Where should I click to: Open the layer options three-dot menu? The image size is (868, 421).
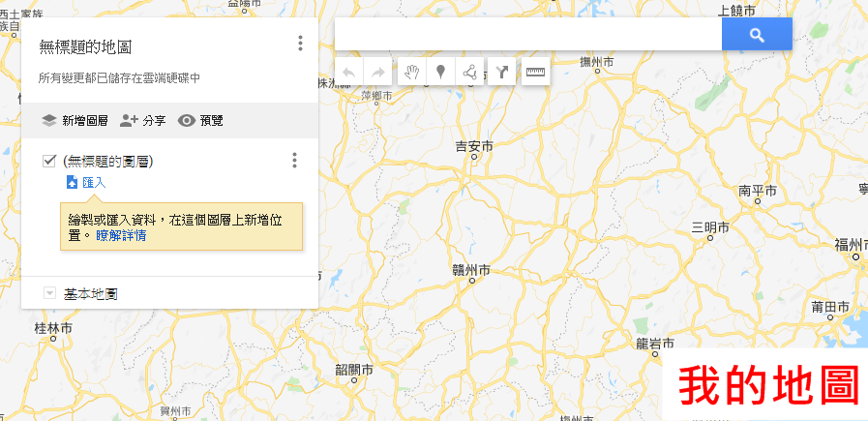coord(294,161)
